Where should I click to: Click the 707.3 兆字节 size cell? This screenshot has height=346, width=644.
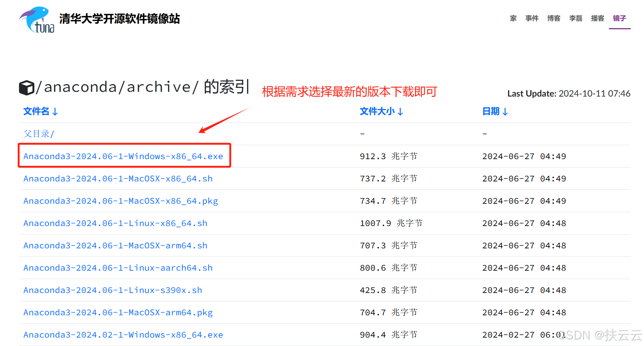click(389, 246)
